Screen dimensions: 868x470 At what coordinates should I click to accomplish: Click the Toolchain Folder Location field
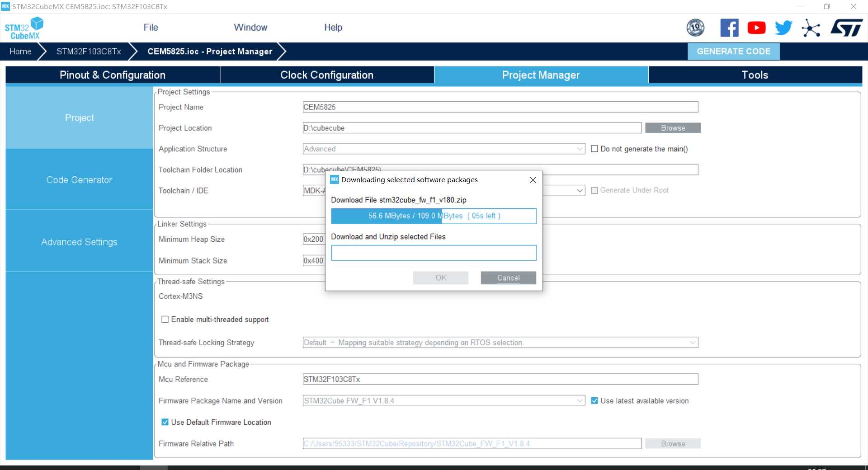pos(500,169)
